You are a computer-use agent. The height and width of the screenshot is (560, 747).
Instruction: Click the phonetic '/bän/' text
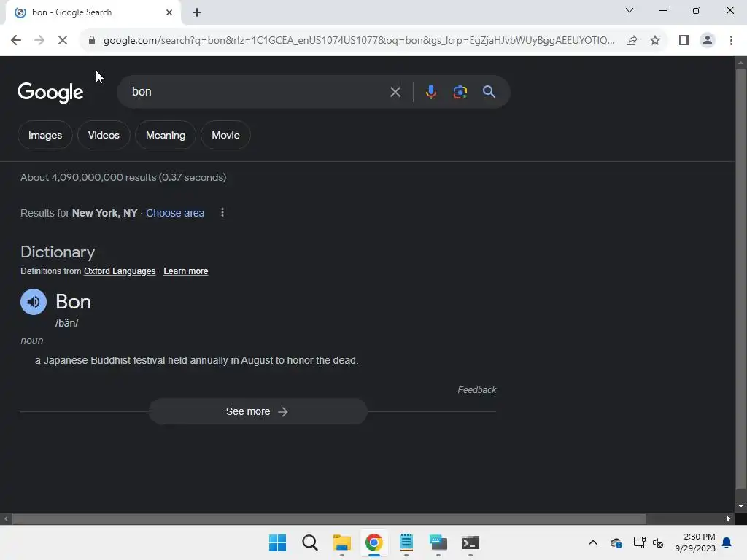point(66,323)
